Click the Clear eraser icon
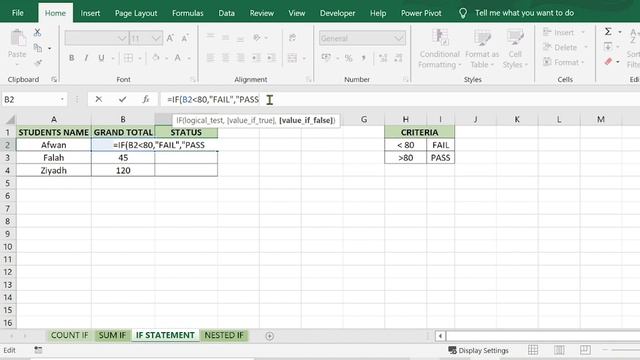Viewport: 640px width, 360px height. 608,62
